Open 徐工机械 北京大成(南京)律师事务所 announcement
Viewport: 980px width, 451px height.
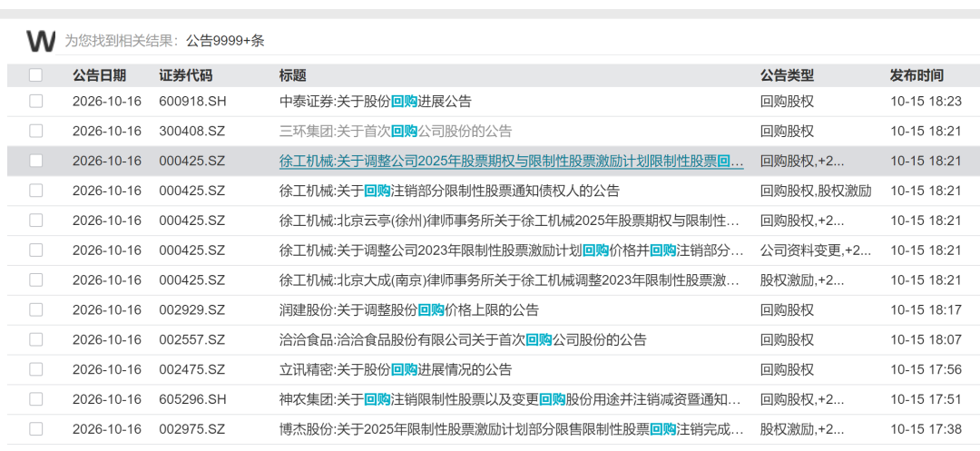click(509, 279)
